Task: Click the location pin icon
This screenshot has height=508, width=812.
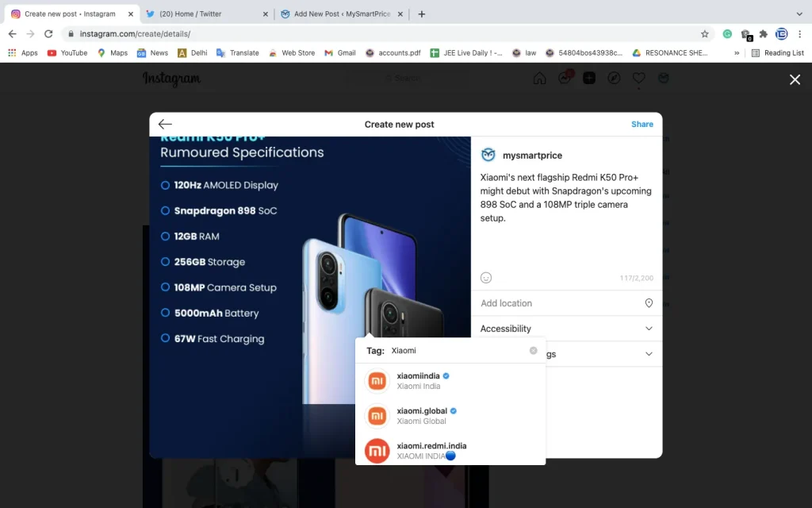Action: (x=649, y=303)
